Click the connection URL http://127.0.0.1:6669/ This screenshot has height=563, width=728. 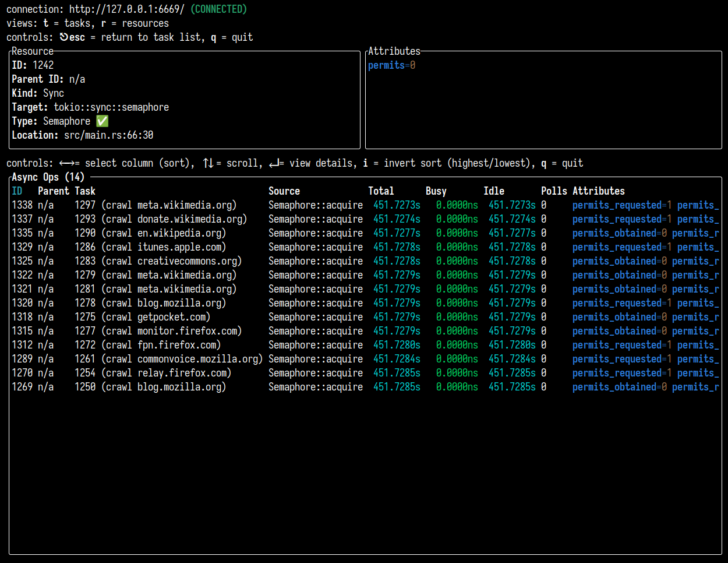pyautogui.click(x=127, y=9)
